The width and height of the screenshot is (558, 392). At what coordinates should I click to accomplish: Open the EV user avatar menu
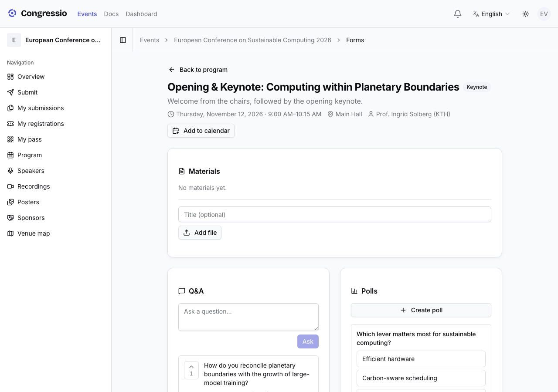pyautogui.click(x=544, y=14)
